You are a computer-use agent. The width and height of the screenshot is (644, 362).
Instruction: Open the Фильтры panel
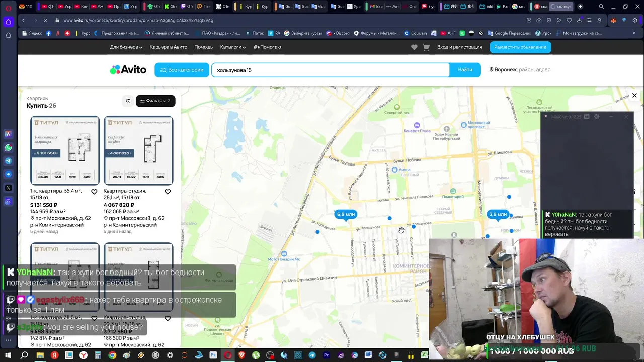click(155, 101)
